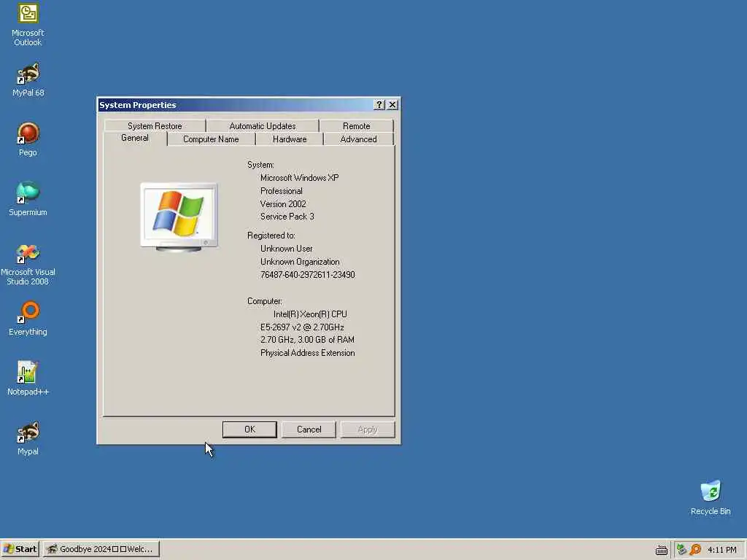The width and height of the screenshot is (747, 560).
Task: Select the Microsoft Visual Studio 2008 shortcut
Action: [28, 264]
